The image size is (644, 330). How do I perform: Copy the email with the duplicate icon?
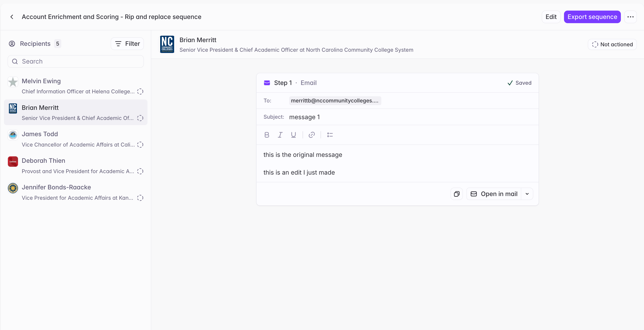coord(456,194)
